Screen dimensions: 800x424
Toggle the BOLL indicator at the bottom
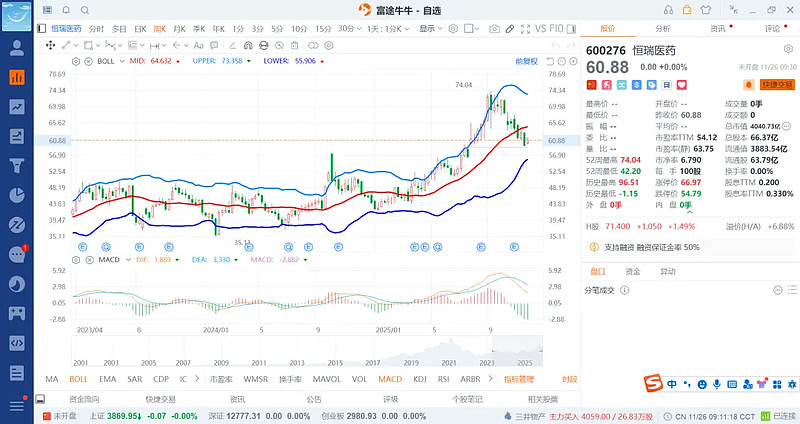coord(79,379)
